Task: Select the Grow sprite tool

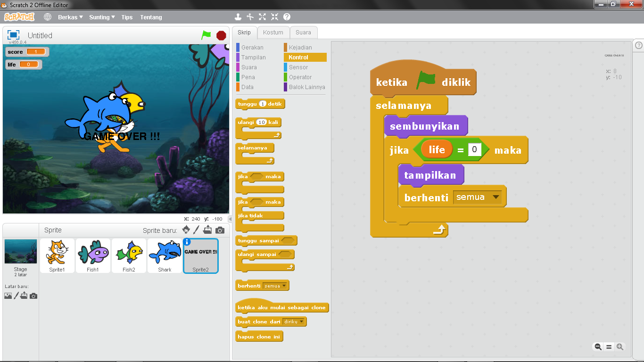Action: [263, 16]
